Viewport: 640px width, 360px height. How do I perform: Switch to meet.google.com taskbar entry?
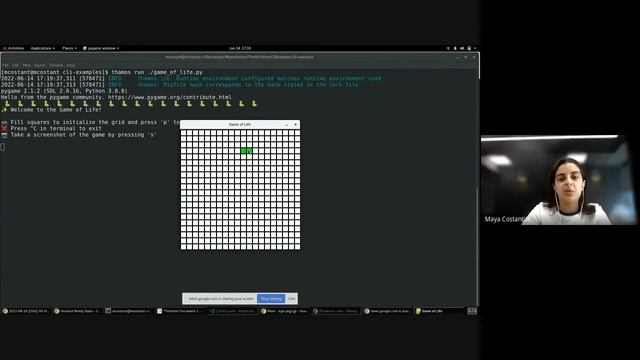tap(388, 311)
